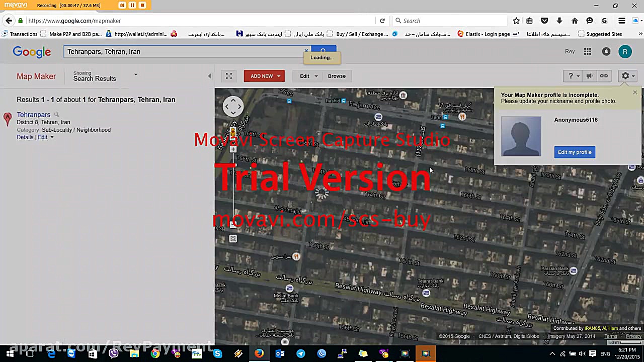
Task: Open the Tehranpars result link
Action: point(33,115)
